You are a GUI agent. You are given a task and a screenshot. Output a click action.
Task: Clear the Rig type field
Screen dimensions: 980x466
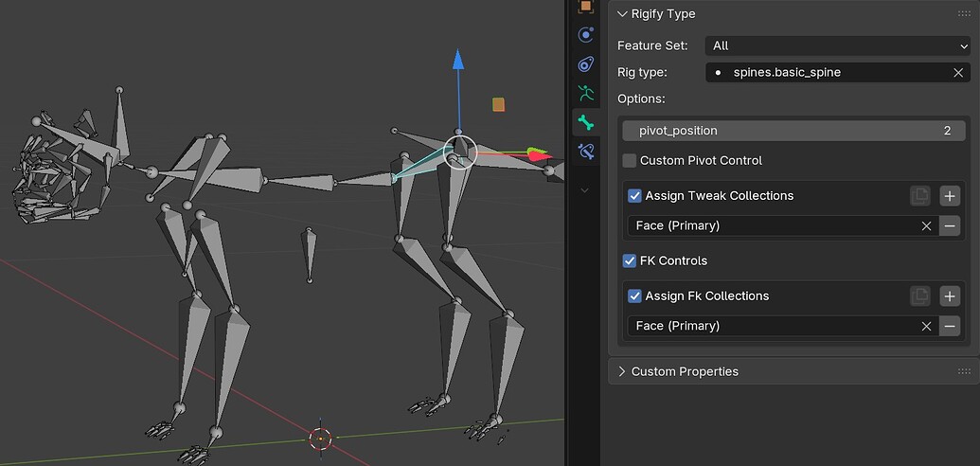(x=958, y=73)
